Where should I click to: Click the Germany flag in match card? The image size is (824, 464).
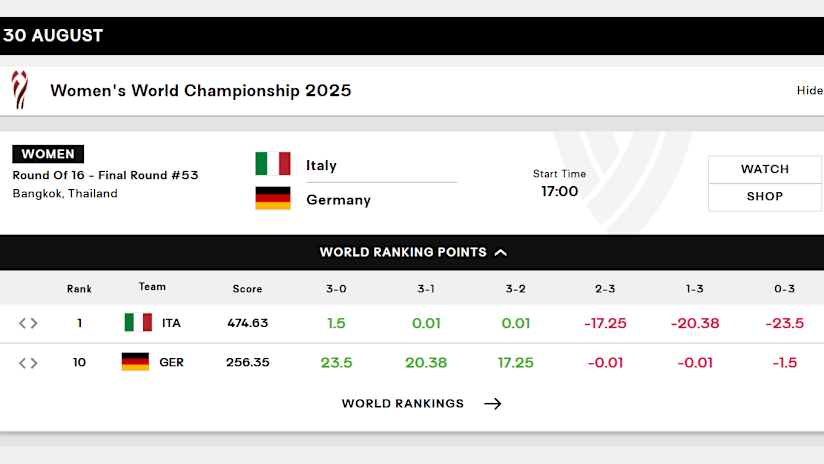[273, 198]
